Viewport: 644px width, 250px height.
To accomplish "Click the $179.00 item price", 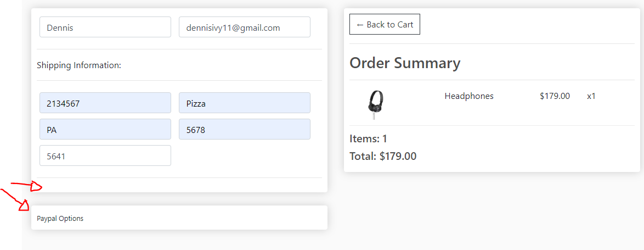I will click(x=555, y=96).
